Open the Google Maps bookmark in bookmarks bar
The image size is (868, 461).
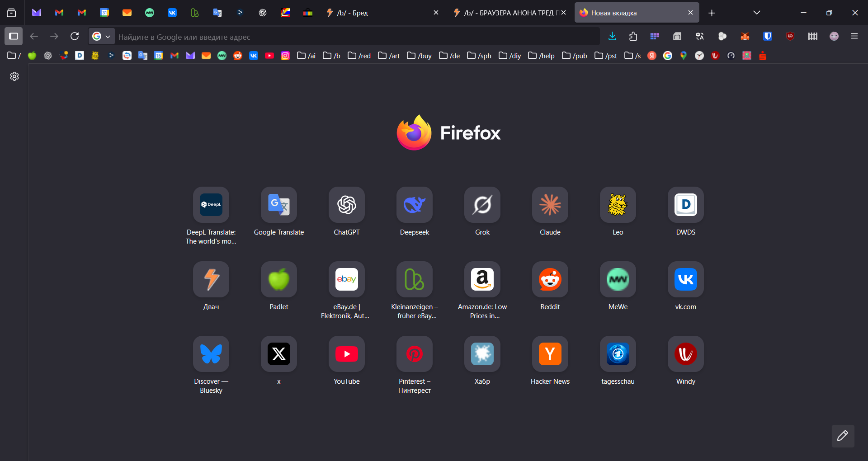pyautogui.click(x=684, y=56)
